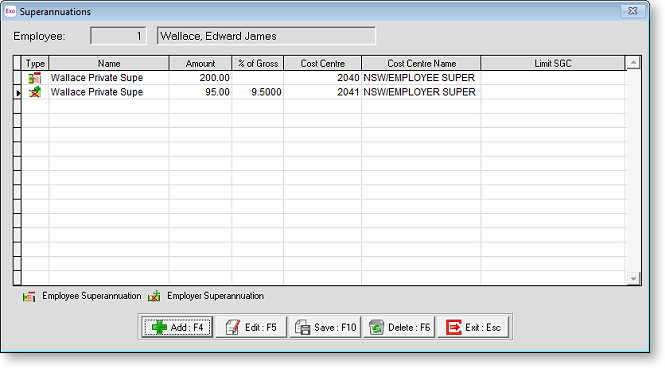The width and height of the screenshot is (665, 368).
Task: Select the Employer Superannuation type icon in row two
Action: pos(35,92)
